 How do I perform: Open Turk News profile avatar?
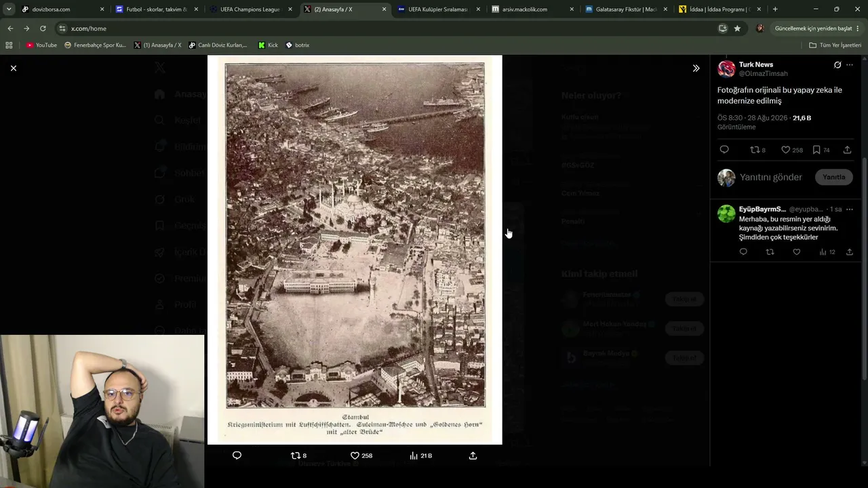(726, 69)
